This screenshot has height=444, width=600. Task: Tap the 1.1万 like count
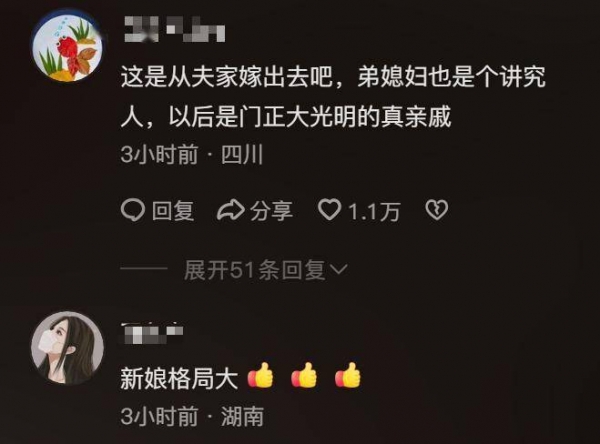pyautogui.click(x=374, y=211)
